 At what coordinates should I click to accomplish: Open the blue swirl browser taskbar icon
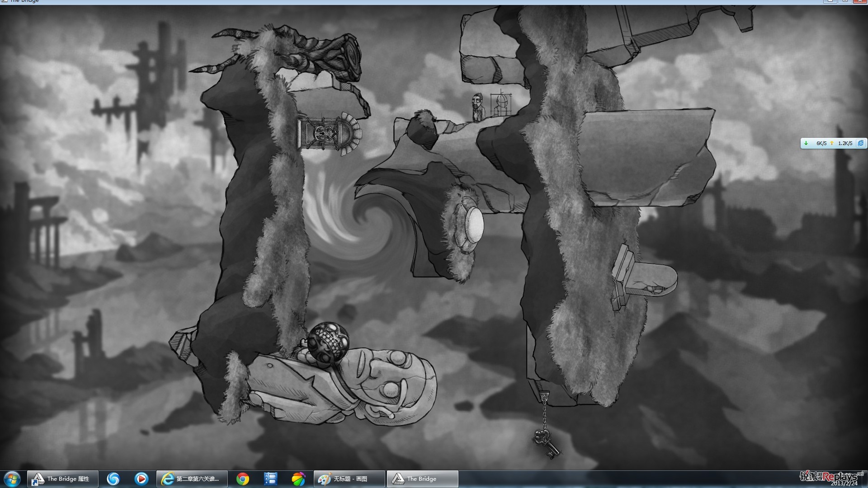point(113,479)
